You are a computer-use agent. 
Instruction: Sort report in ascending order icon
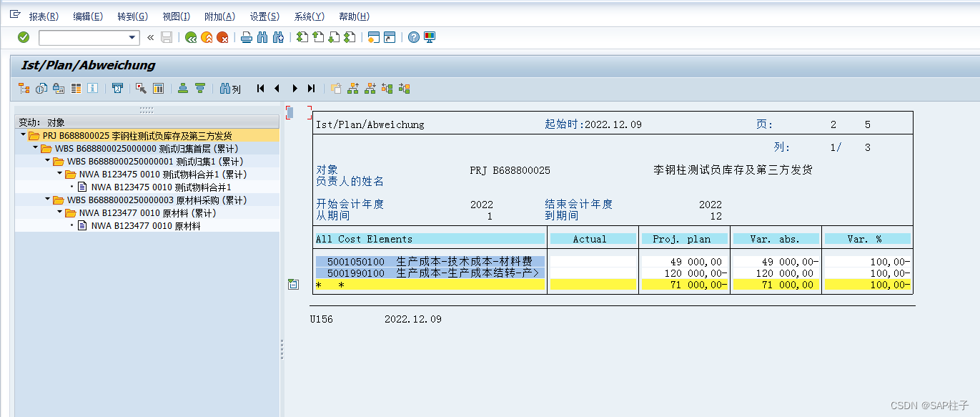click(x=183, y=89)
